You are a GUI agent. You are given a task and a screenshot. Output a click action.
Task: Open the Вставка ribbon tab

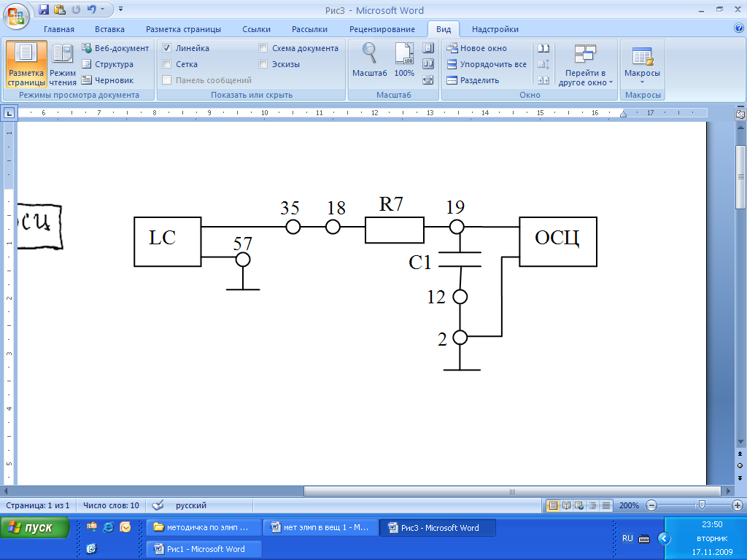[x=109, y=29]
